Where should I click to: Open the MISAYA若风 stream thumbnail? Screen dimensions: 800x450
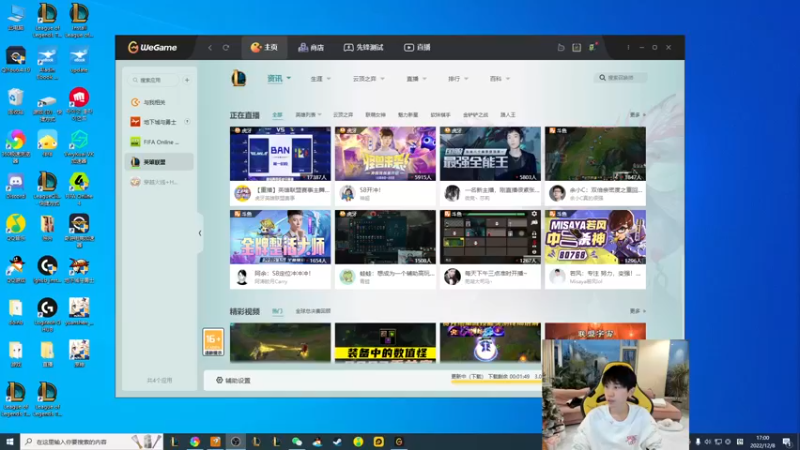click(595, 237)
